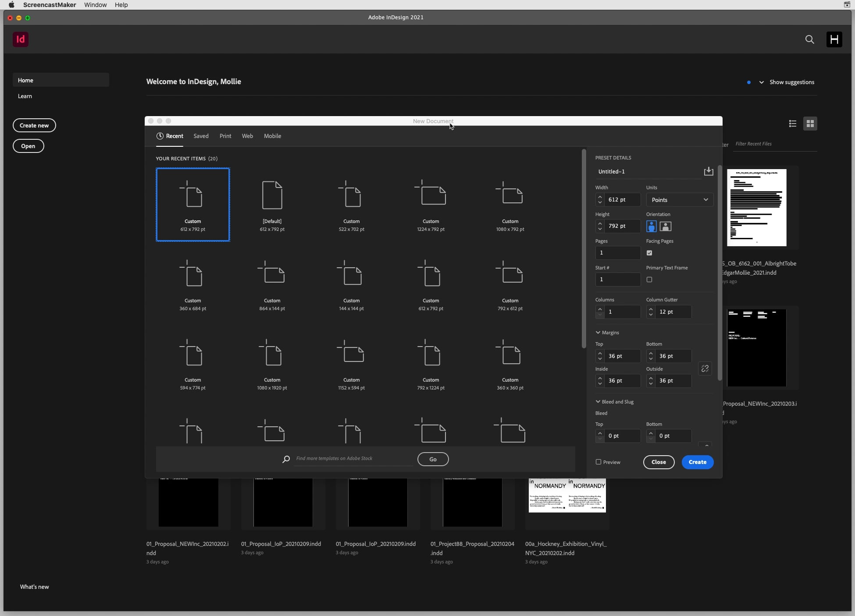Enable the Preview checkbox

(598, 462)
